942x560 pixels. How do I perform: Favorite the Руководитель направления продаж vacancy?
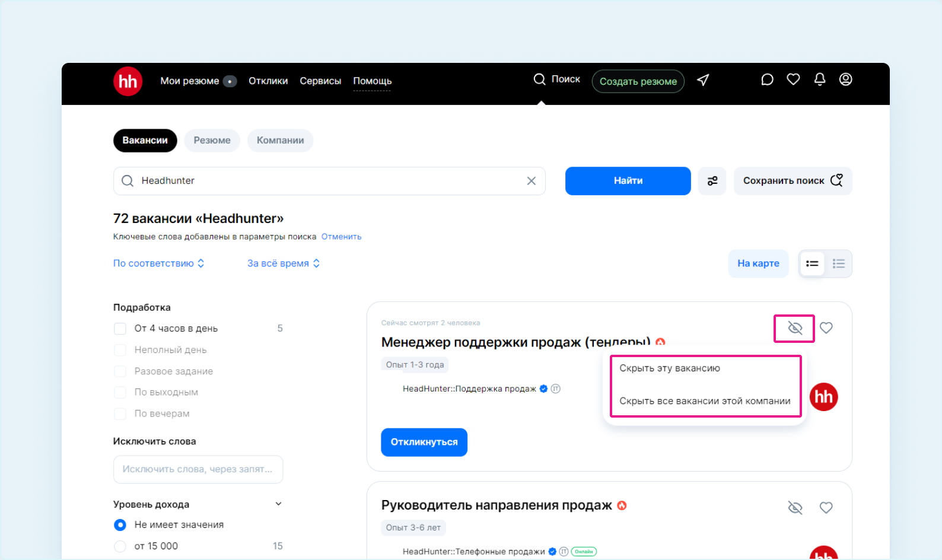click(826, 508)
